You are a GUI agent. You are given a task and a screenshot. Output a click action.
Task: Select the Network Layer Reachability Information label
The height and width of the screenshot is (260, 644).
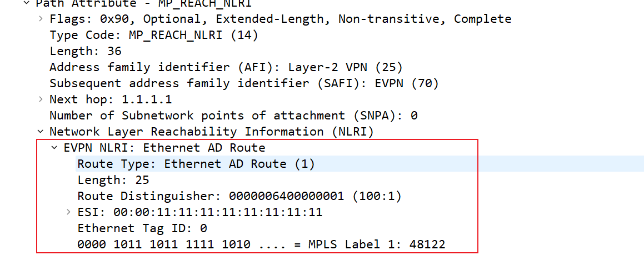pyautogui.click(x=212, y=132)
